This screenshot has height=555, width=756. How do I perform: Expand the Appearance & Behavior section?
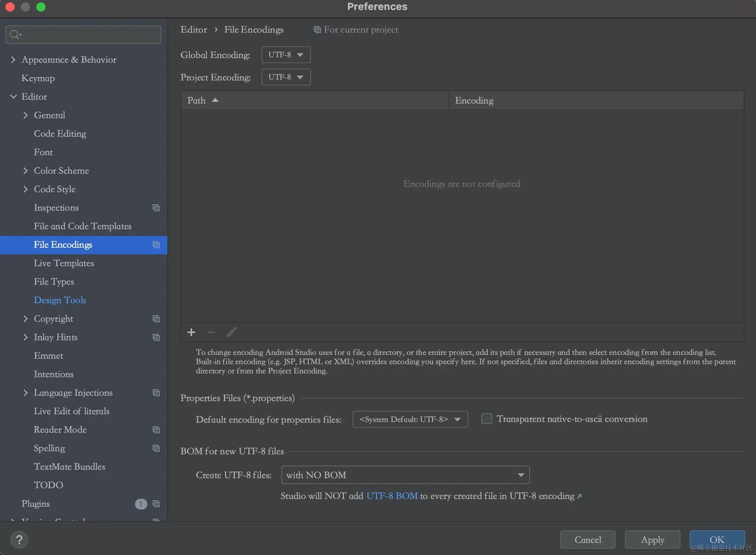pos(13,60)
